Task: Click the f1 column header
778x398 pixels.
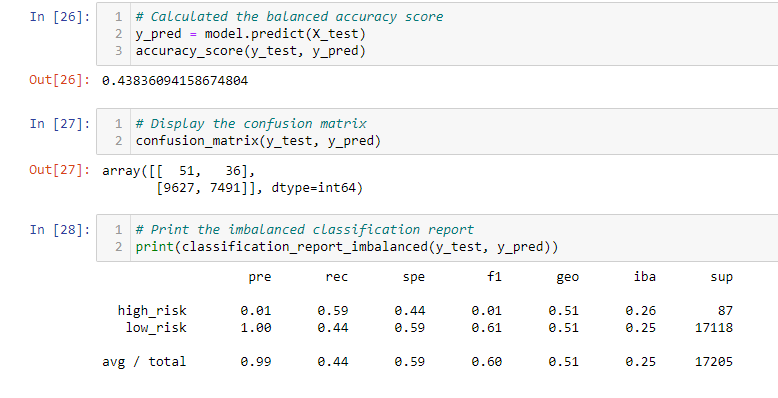Action: tap(495, 276)
